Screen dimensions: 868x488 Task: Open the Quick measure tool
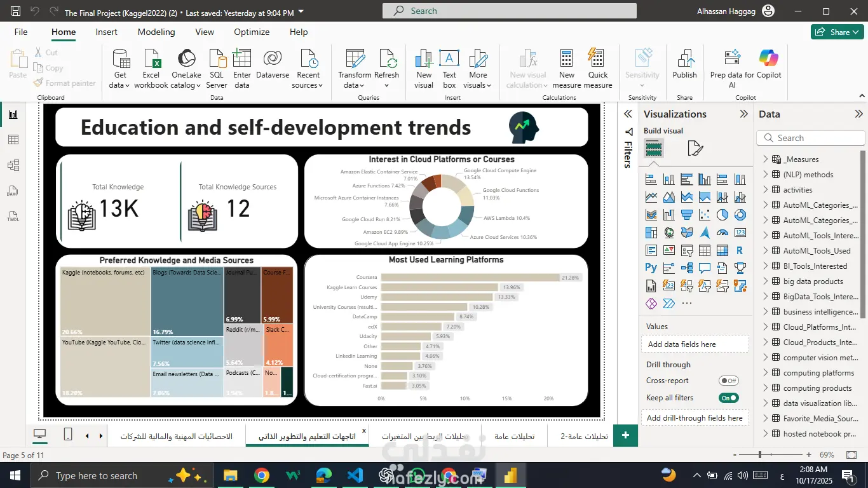tap(597, 68)
